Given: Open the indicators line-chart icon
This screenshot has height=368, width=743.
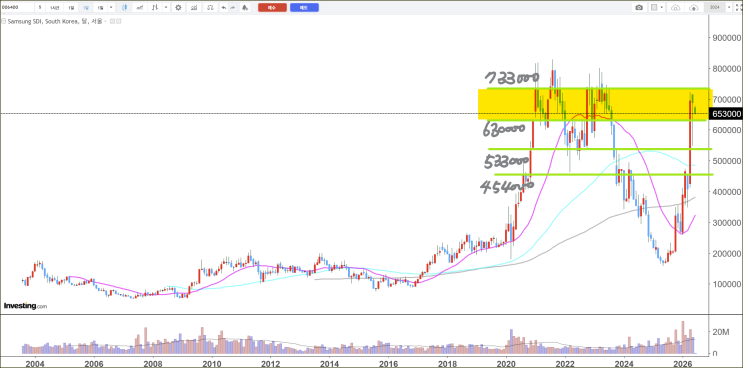Looking at the screenshot, I should [x=139, y=8].
